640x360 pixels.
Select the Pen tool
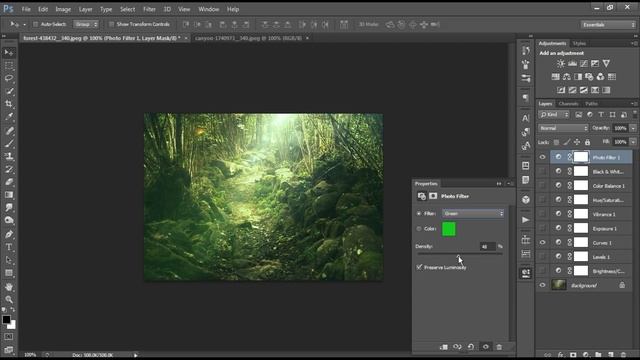click(9, 234)
